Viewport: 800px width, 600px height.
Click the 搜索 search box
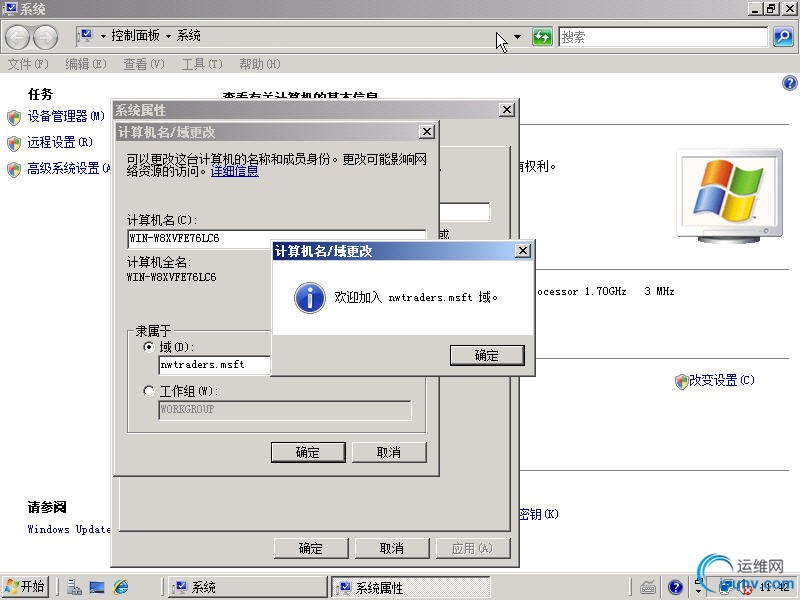[x=663, y=37]
